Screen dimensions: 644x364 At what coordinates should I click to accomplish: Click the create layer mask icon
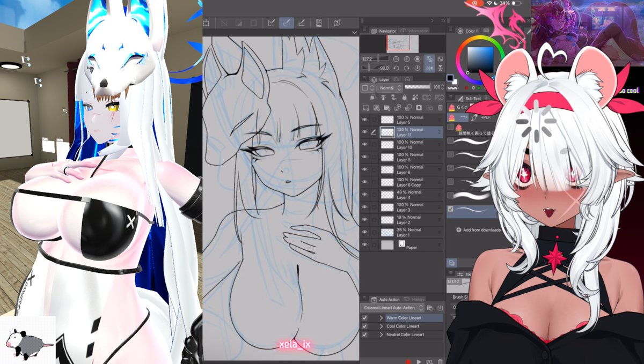point(419,108)
